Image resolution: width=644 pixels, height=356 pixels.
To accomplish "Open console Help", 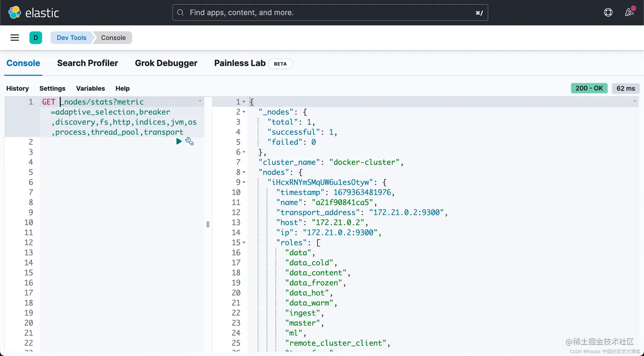I will tap(122, 88).
